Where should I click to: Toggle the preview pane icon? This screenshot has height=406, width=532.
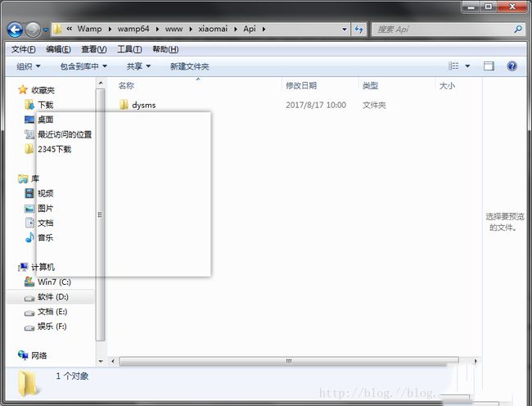[489, 66]
